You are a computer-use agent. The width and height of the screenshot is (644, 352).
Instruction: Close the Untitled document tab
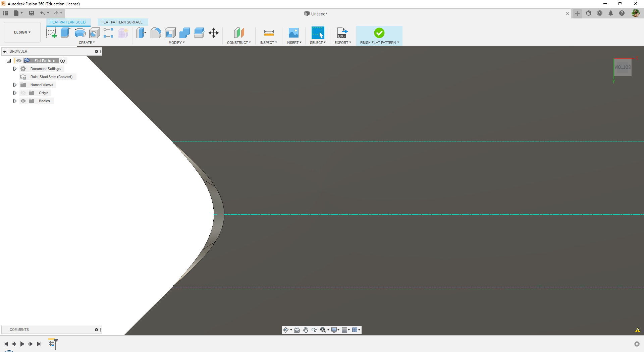click(568, 14)
